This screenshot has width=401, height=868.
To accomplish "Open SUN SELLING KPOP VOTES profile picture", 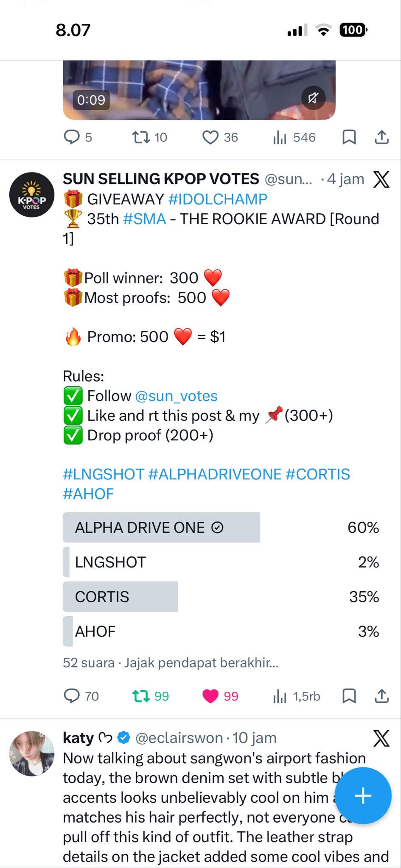I will [32, 195].
